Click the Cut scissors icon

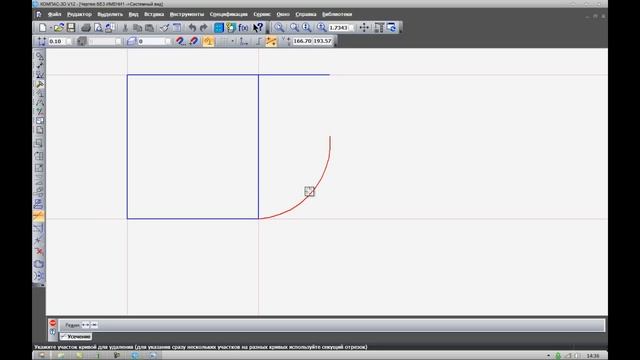click(x=125, y=28)
